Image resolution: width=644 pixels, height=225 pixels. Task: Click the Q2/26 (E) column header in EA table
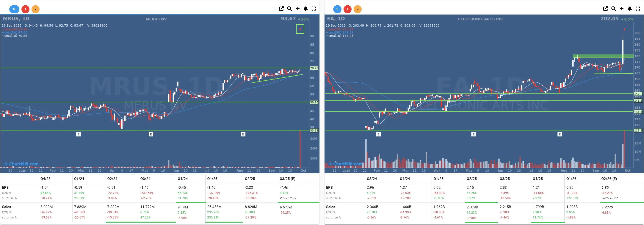coord(609,179)
